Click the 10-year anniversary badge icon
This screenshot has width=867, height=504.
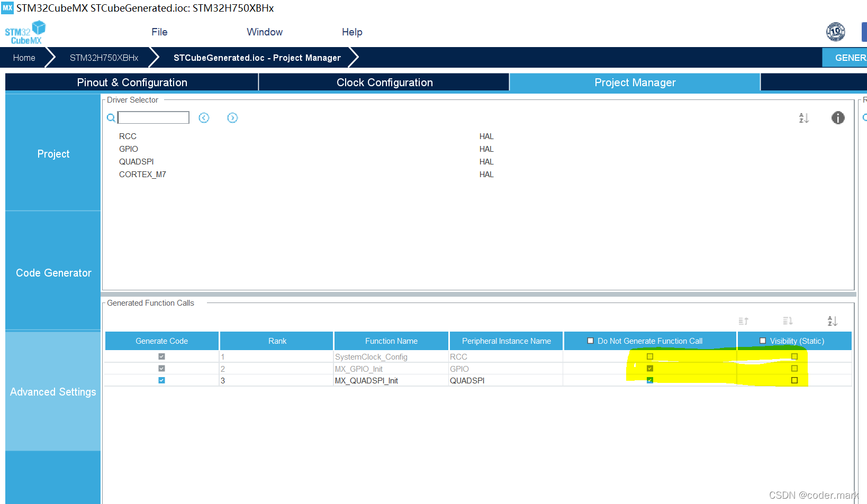click(x=836, y=32)
